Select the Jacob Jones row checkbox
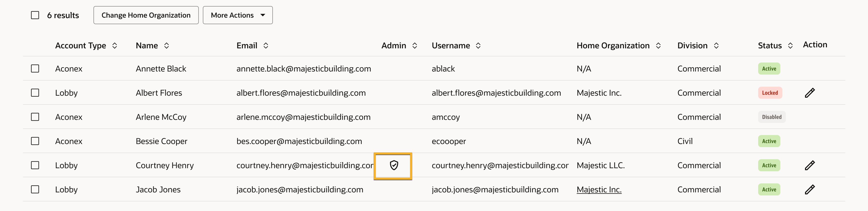This screenshot has height=211, width=868. pyautogui.click(x=35, y=189)
